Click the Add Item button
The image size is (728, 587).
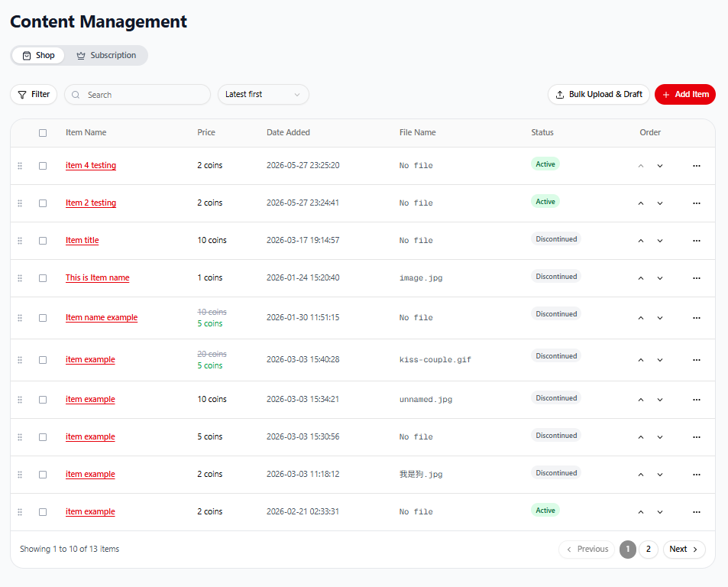click(x=684, y=94)
